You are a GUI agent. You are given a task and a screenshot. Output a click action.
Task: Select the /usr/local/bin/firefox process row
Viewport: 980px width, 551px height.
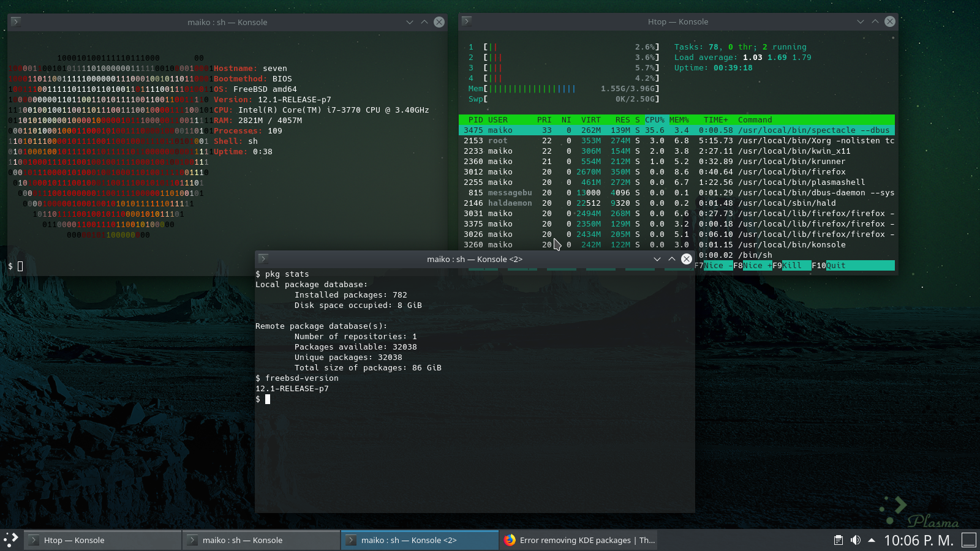pyautogui.click(x=677, y=172)
